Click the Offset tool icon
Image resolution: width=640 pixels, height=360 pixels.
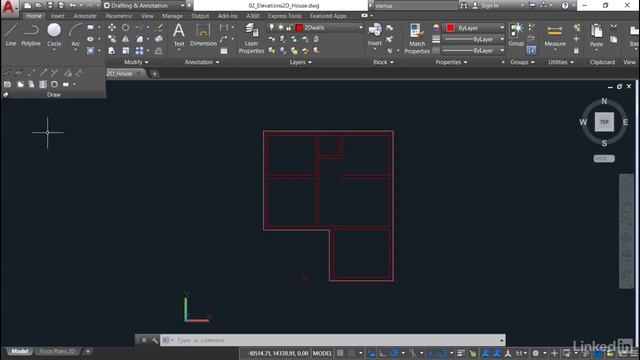tap(159, 51)
